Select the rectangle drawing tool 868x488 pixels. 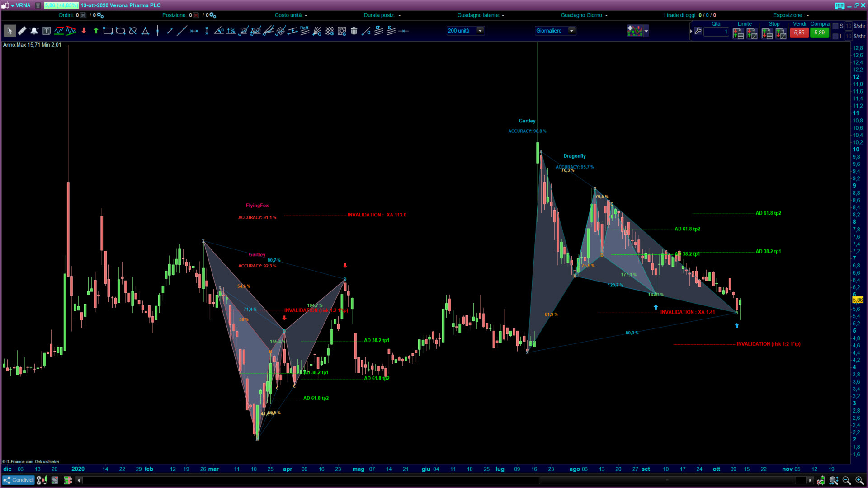[x=108, y=31]
